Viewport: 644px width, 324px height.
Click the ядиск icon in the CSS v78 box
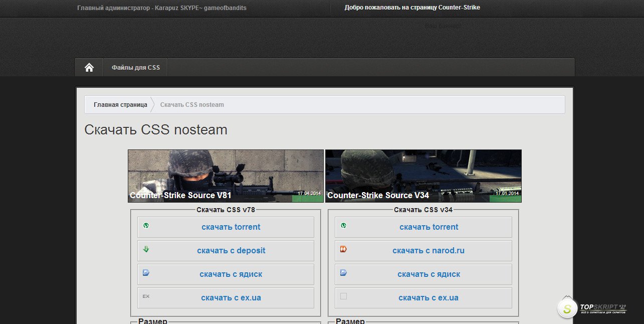(146, 273)
